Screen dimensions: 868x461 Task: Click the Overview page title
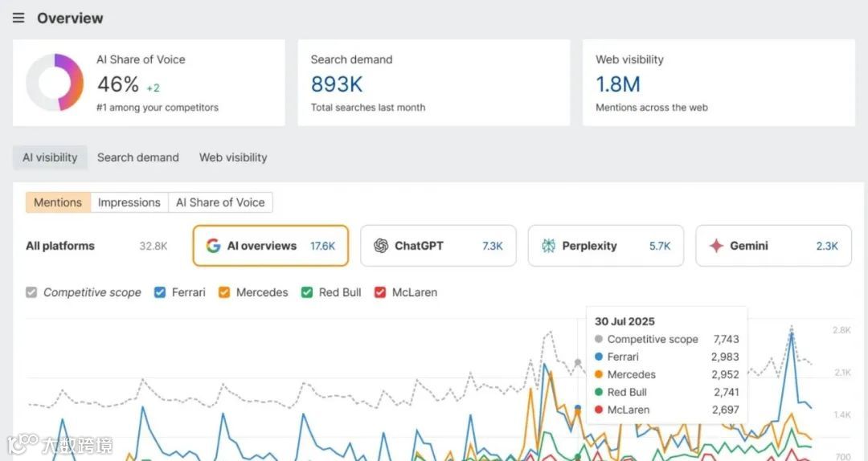click(70, 18)
